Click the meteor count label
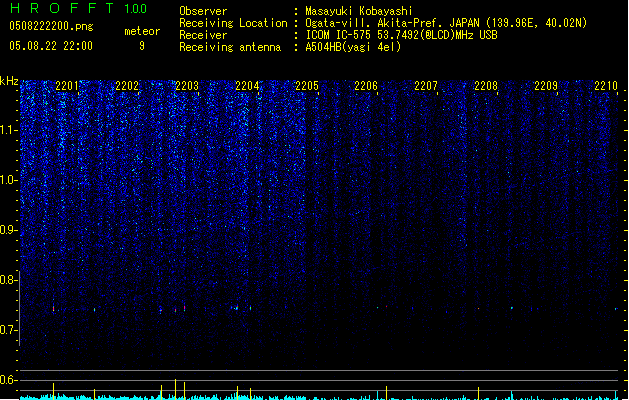The width and height of the screenshot is (629, 400). coord(142,31)
